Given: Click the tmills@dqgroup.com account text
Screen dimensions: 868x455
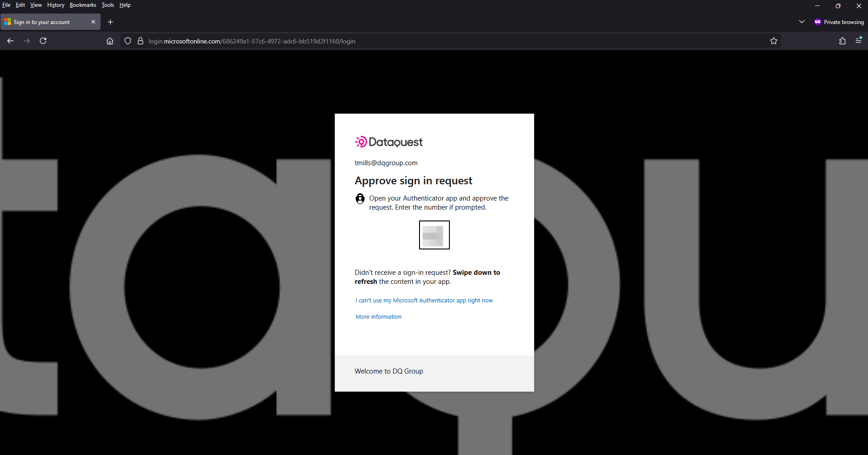Looking at the screenshot, I should [x=386, y=163].
